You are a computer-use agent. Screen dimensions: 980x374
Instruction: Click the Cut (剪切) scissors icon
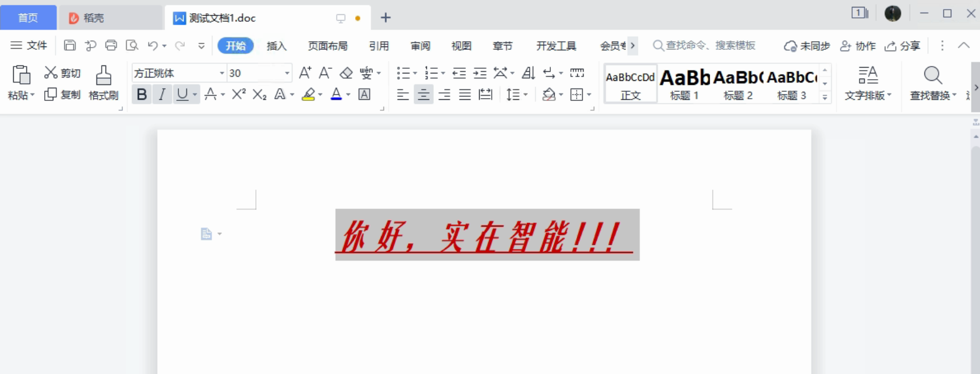(x=51, y=72)
